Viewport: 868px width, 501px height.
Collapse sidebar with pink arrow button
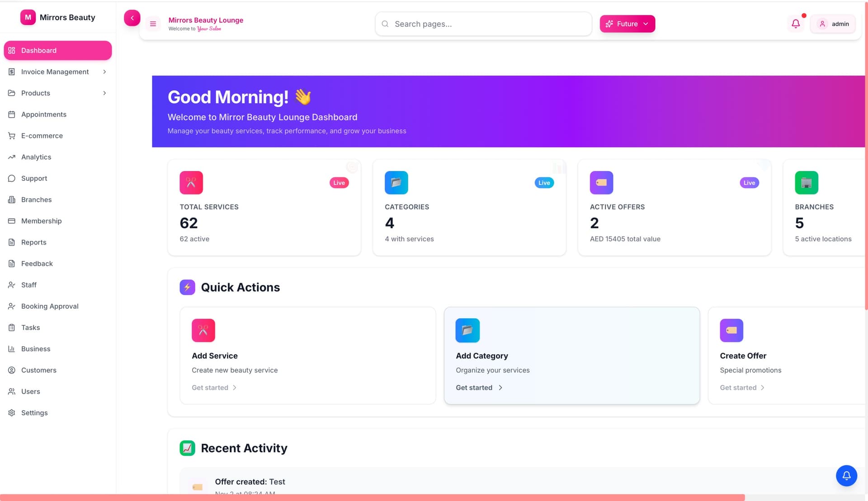[132, 18]
